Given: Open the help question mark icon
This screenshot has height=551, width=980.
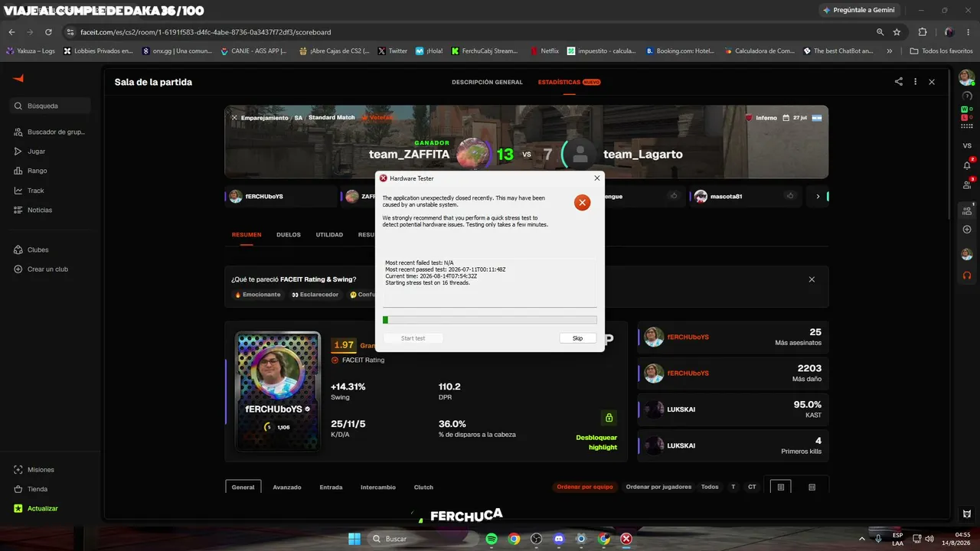Looking at the screenshot, I should (x=967, y=96).
